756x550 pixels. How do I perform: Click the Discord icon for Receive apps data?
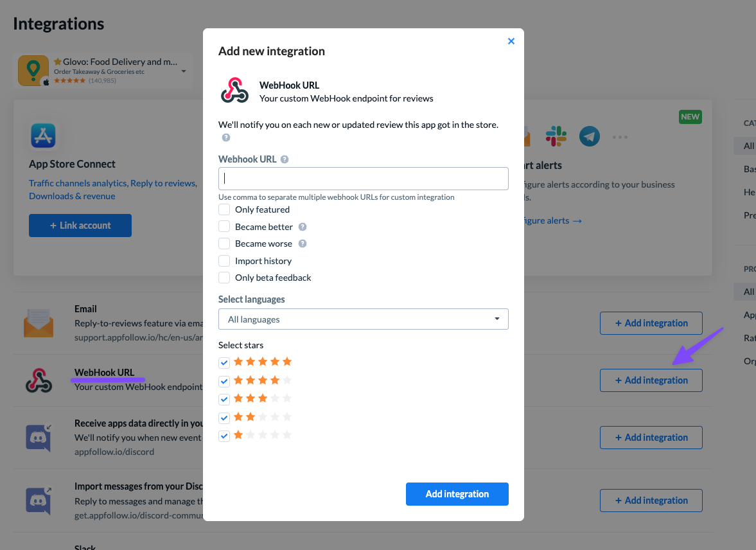tap(39, 438)
